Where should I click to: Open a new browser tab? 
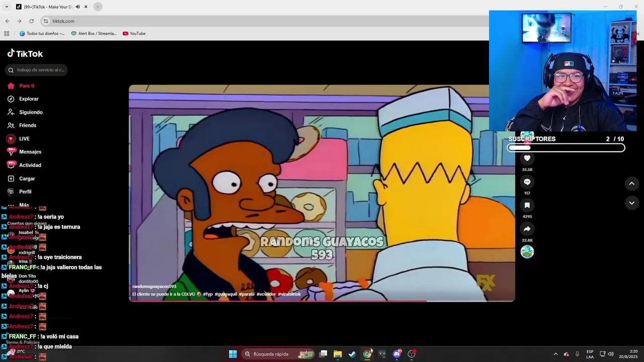point(98,7)
